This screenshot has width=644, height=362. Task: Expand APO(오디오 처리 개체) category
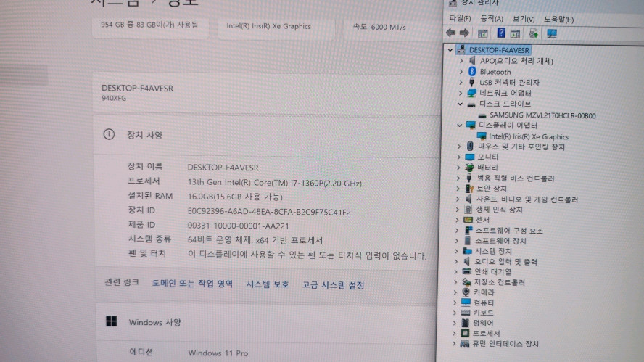(x=461, y=61)
